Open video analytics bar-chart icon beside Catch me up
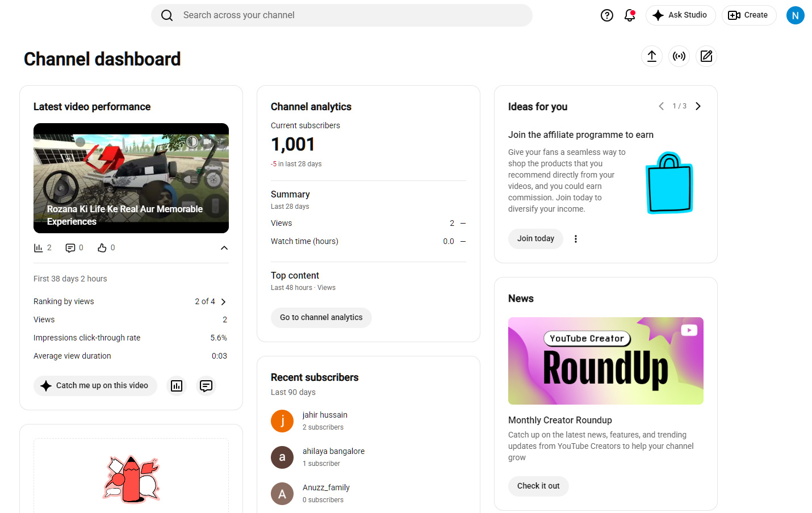Screen dimensions: 812x513 [x=177, y=386]
